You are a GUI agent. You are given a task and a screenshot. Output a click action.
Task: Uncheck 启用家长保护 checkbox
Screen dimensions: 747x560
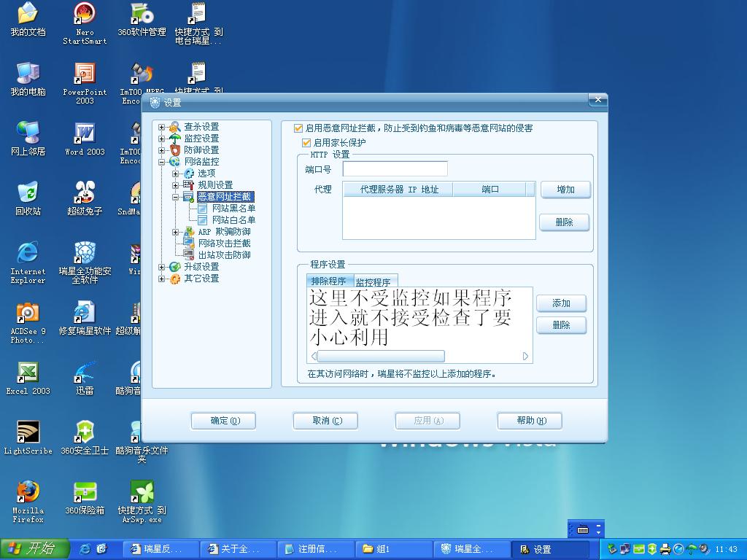point(307,143)
